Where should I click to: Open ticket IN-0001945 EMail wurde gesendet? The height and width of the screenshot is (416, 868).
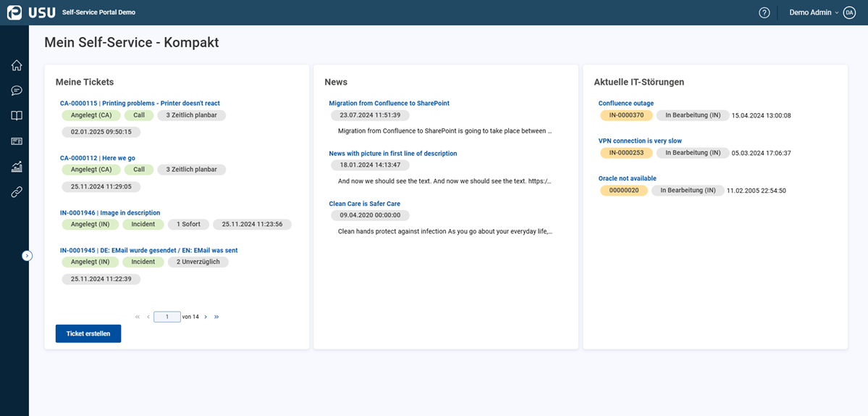pyautogui.click(x=149, y=250)
